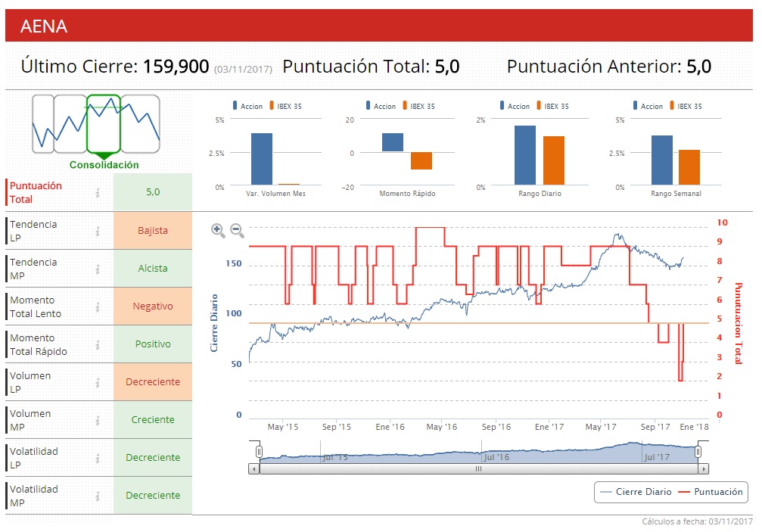The height and width of the screenshot is (532, 762).
Task: Select the Positivo value cell
Action: tap(153, 344)
